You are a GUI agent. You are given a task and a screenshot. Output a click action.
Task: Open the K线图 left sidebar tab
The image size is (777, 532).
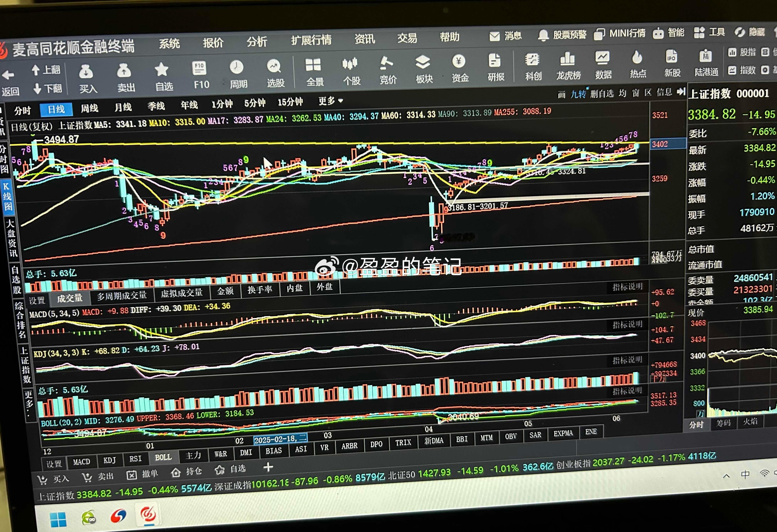[x=7, y=196]
